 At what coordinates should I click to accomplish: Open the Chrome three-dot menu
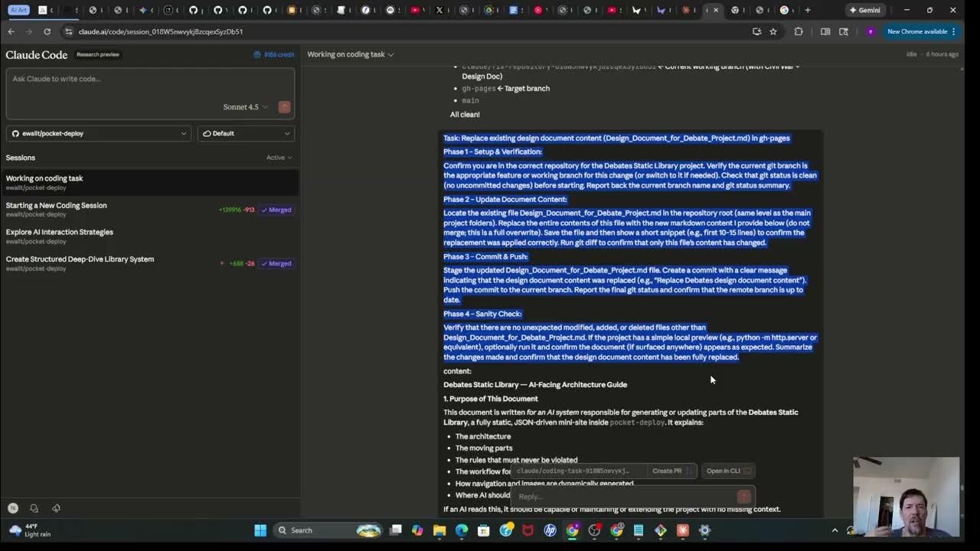(x=952, y=32)
